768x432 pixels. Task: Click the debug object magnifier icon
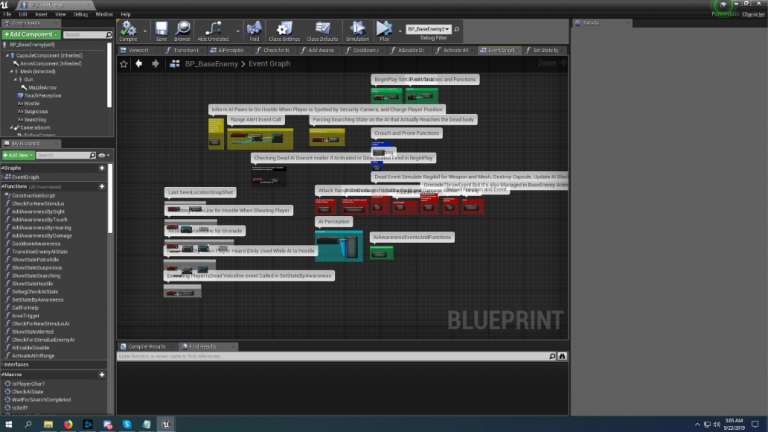click(456, 29)
